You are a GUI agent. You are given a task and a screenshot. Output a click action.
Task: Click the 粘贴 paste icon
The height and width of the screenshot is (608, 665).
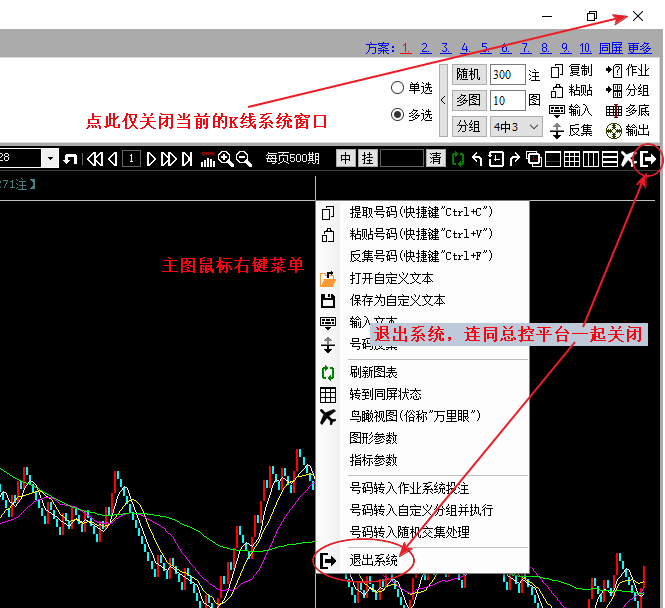558,90
